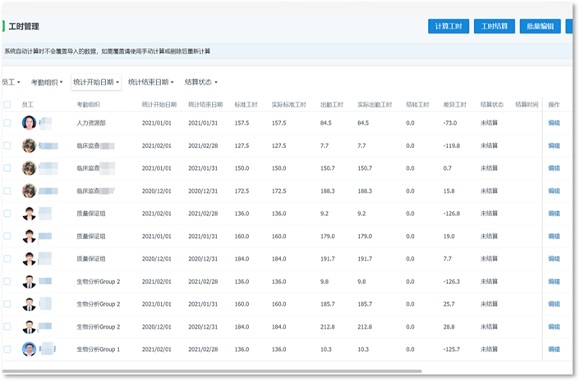
Task: Click 编辑 for 临床监查 row with -119.8
Action: 554,146
